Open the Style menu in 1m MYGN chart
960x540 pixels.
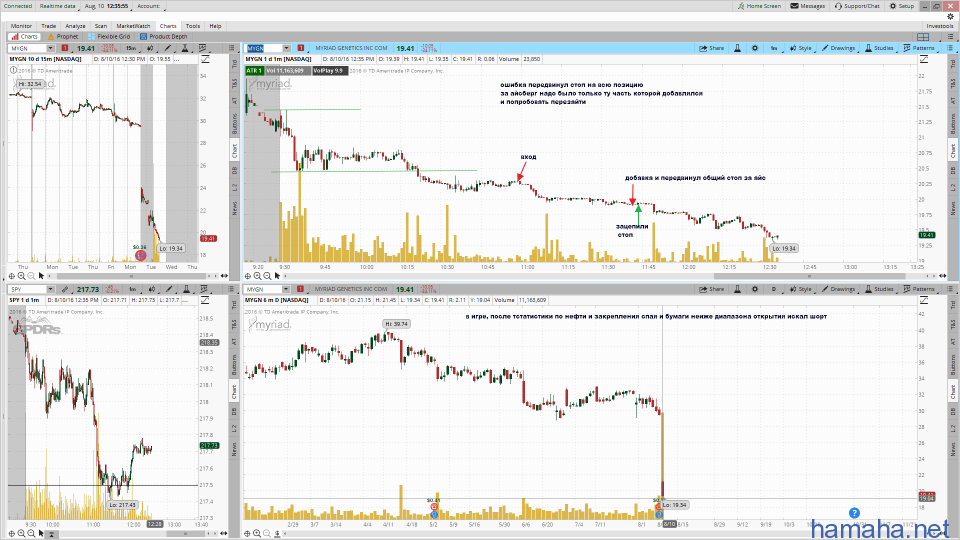click(x=801, y=48)
